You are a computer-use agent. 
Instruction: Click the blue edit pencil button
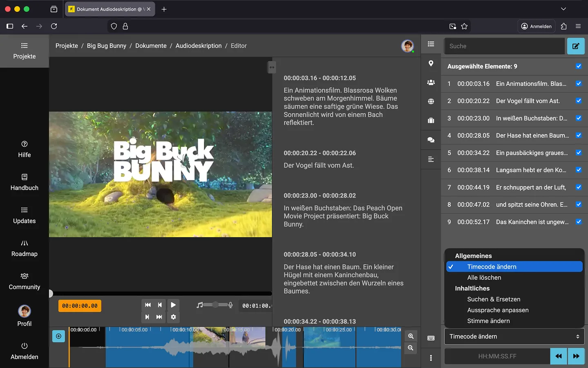(576, 46)
